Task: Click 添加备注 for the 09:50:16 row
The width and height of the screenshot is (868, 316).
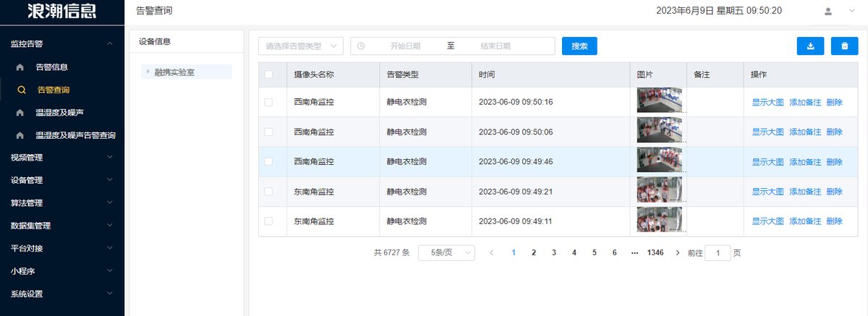Action: [805, 102]
